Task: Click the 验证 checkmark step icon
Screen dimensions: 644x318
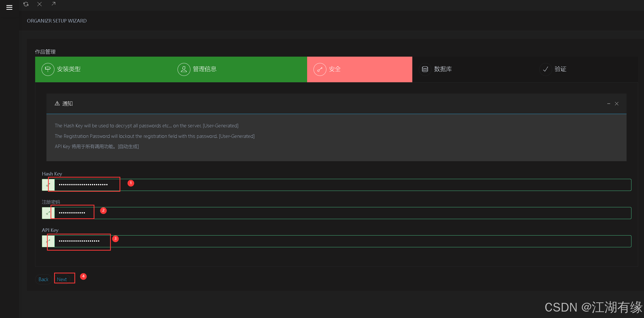Action: tap(545, 69)
